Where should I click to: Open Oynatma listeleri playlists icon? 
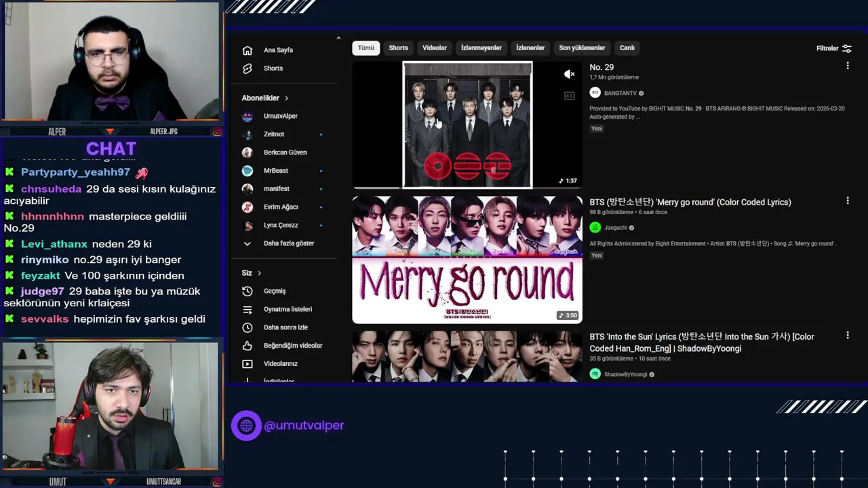click(248, 309)
